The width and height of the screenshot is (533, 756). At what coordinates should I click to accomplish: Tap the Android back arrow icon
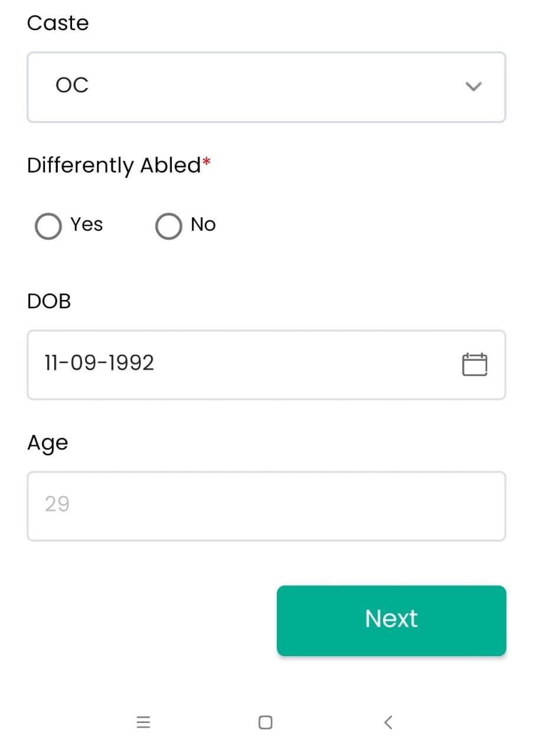pos(388,722)
